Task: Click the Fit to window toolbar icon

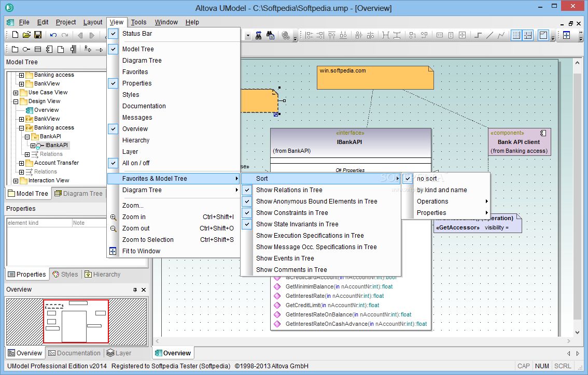Action: (566, 35)
